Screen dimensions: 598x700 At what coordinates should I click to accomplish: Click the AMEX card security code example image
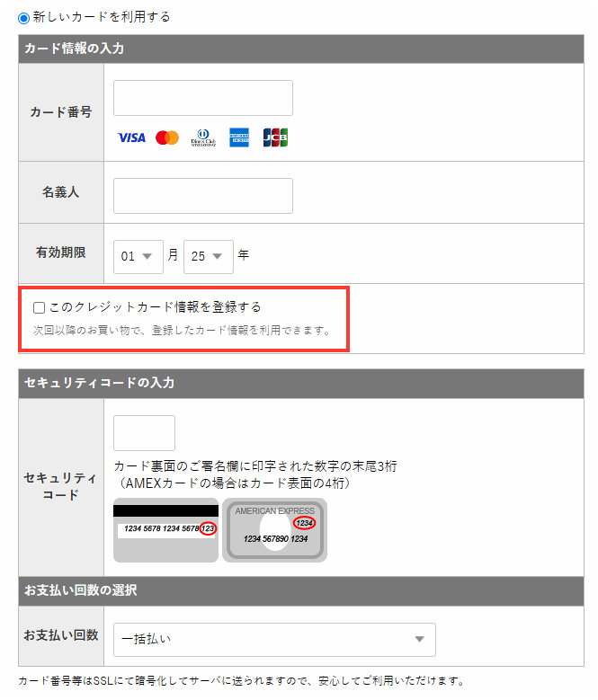pos(274,530)
